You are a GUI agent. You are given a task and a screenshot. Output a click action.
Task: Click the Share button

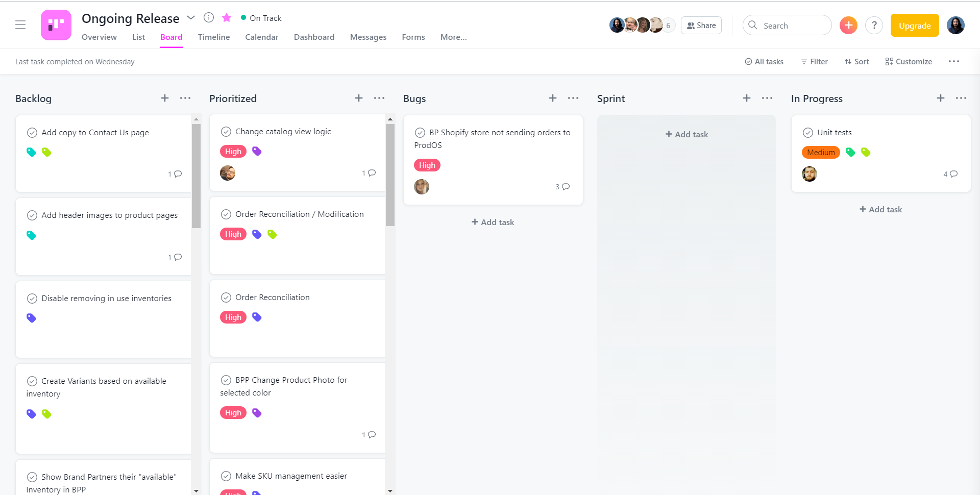click(701, 26)
